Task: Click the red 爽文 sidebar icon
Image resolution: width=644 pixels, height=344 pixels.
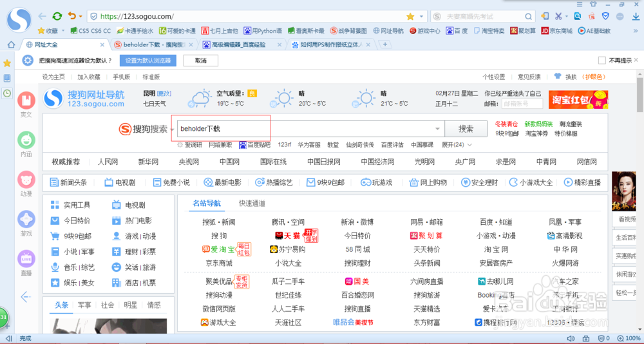Action: click(x=26, y=100)
